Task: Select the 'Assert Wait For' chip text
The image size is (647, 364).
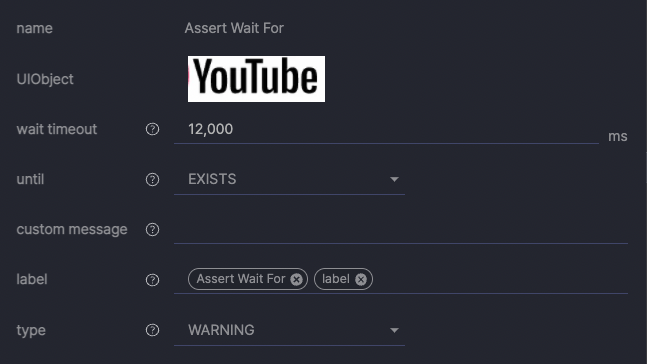Action: click(241, 279)
